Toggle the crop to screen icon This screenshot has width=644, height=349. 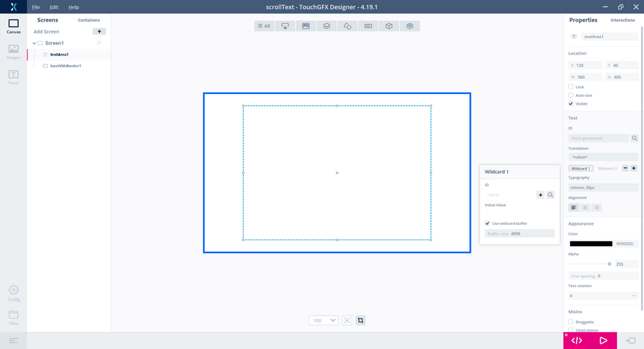[x=360, y=320]
